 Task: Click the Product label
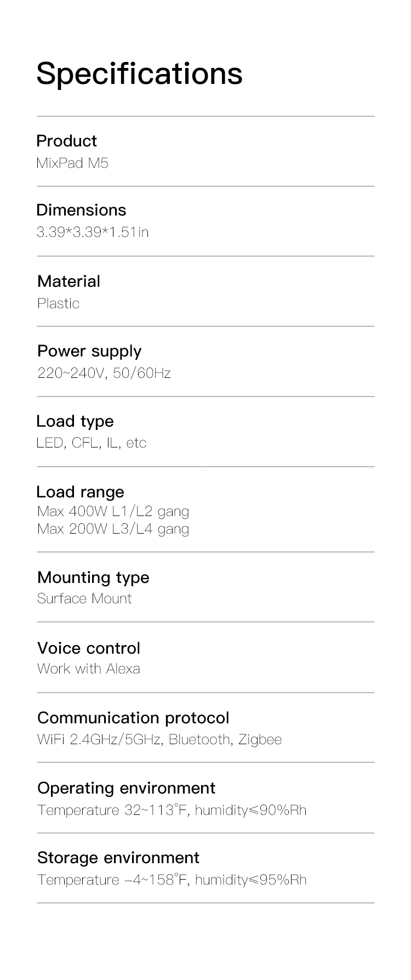(66, 141)
